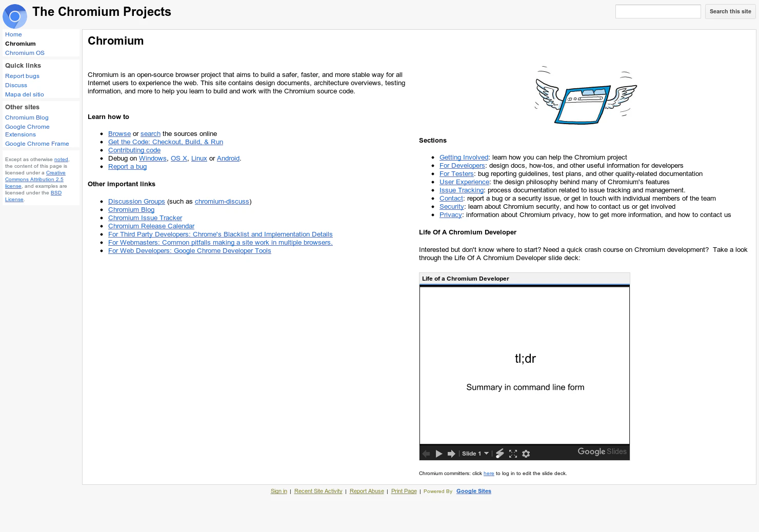Screen dimensions: 759x532
Task: Advance to the next slide arrow
Action: [x=451, y=454]
